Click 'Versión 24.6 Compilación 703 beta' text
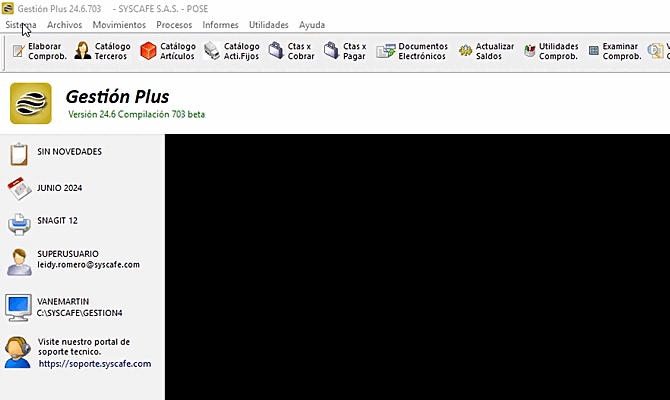The width and height of the screenshot is (670, 400). 136,115
